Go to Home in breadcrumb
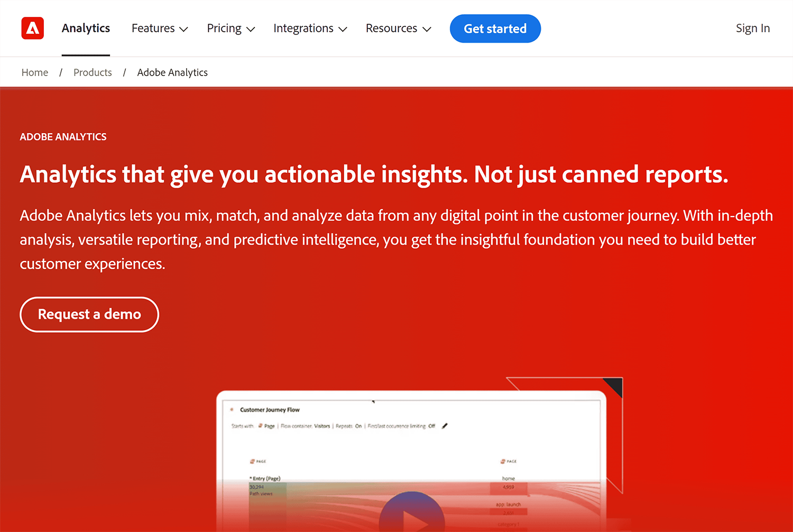This screenshot has height=532, width=793. pos(35,72)
